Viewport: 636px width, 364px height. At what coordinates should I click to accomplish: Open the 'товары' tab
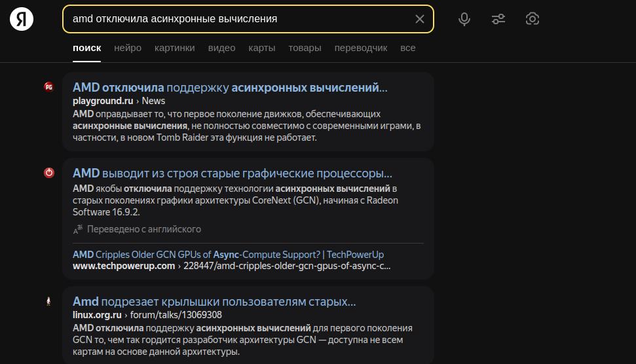[305, 48]
